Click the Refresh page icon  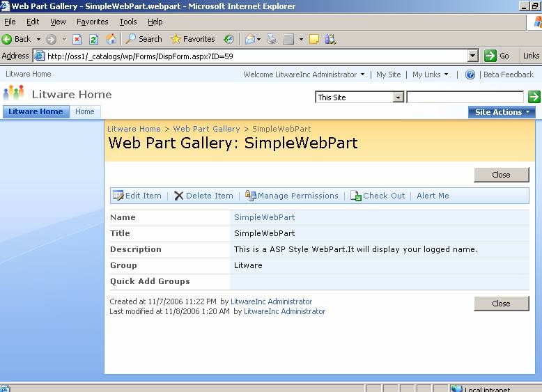tap(93, 40)
